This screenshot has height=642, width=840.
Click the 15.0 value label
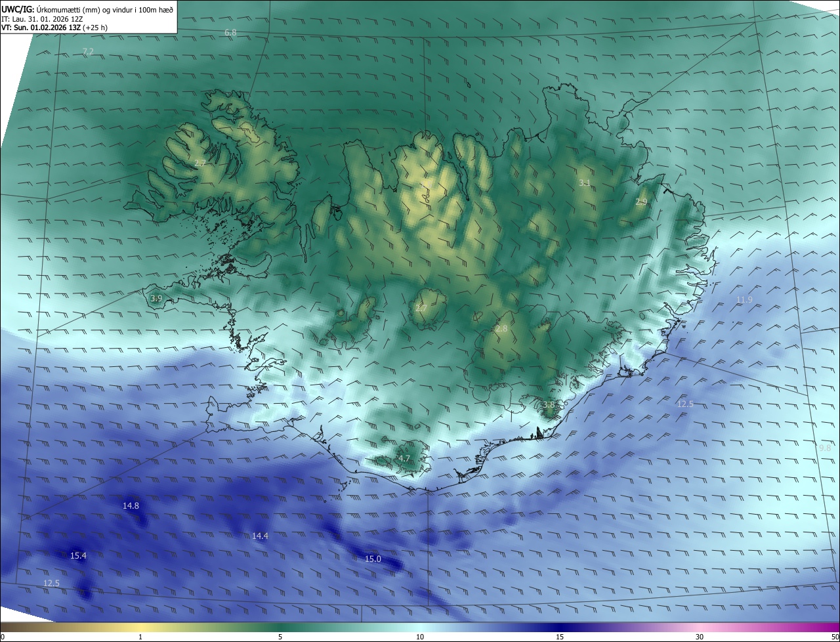point(373,559)
